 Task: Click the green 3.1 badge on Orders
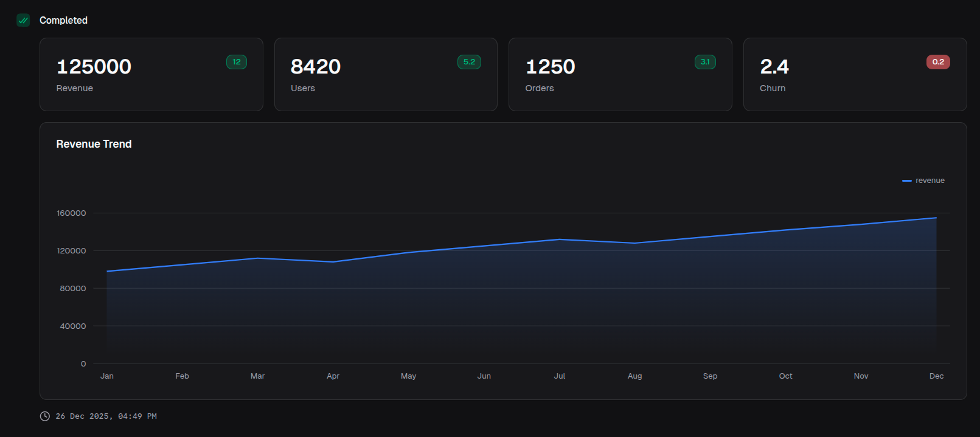tap(705, 62)
